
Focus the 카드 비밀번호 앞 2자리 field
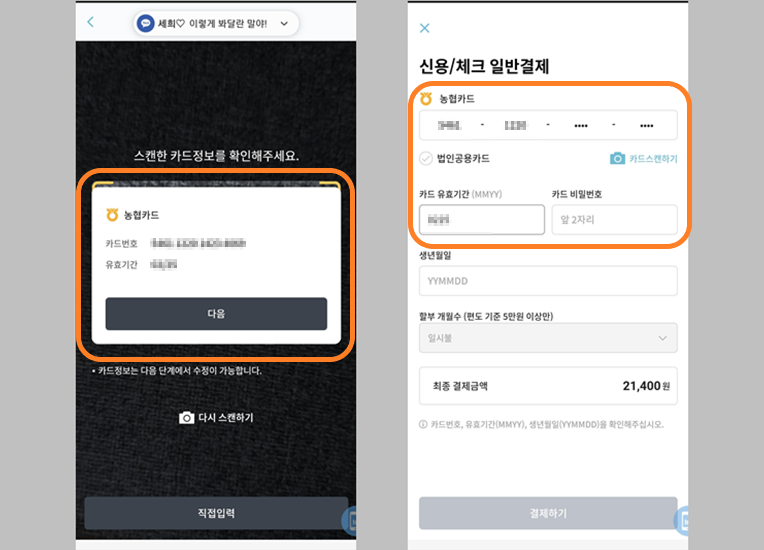click(614, 220)
